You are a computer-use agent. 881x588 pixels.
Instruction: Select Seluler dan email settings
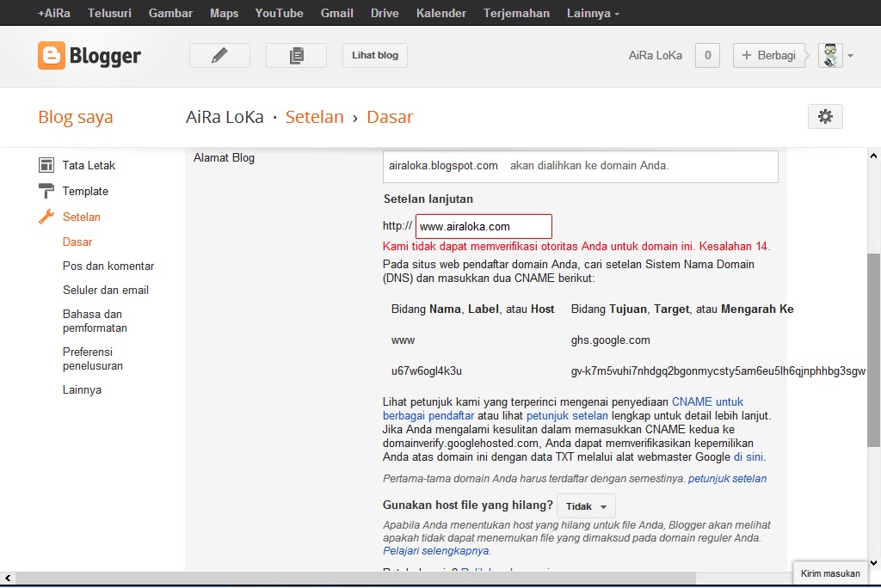(x=106, y=291)
